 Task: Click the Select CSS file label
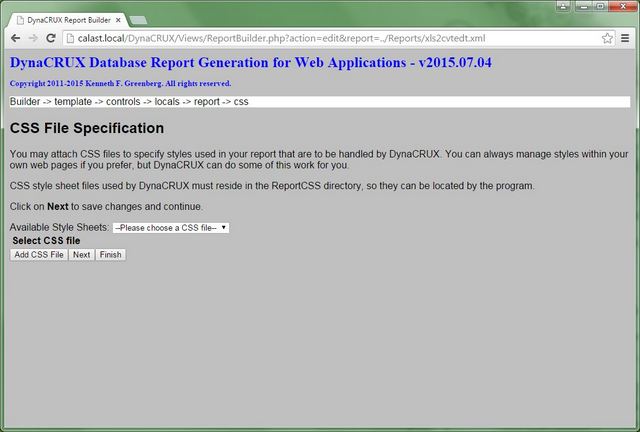click(46, 240)
